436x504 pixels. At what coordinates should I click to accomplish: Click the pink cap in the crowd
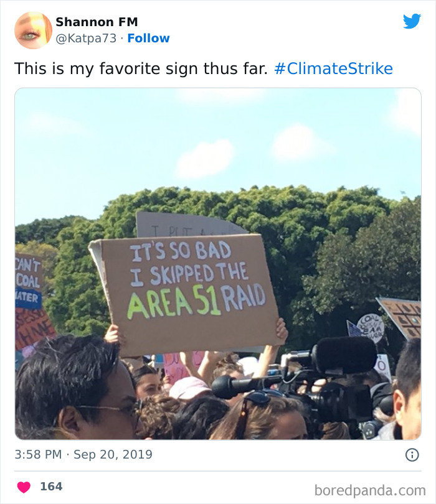click(189, 388)
